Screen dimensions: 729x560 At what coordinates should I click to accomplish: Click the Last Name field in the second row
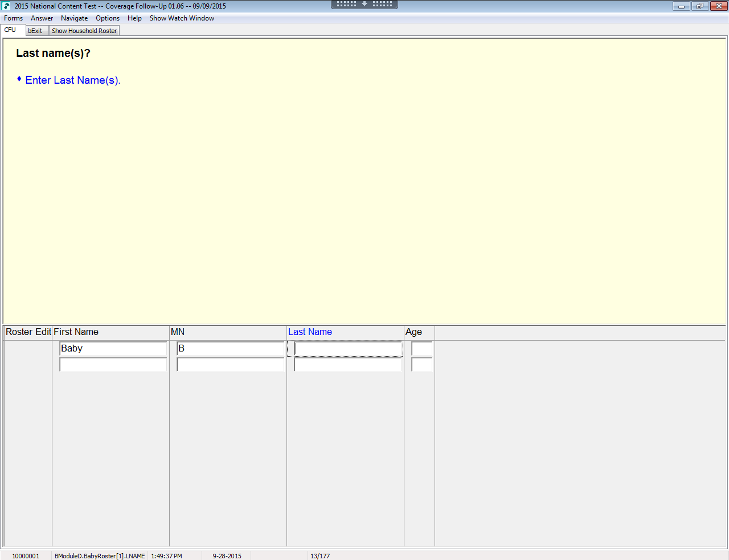coord(348,365)
